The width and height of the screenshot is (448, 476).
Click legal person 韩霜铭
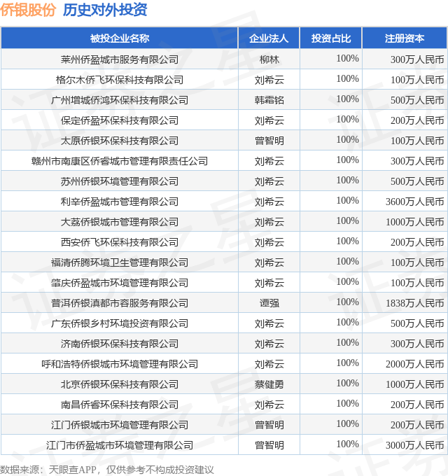point(269,100)
